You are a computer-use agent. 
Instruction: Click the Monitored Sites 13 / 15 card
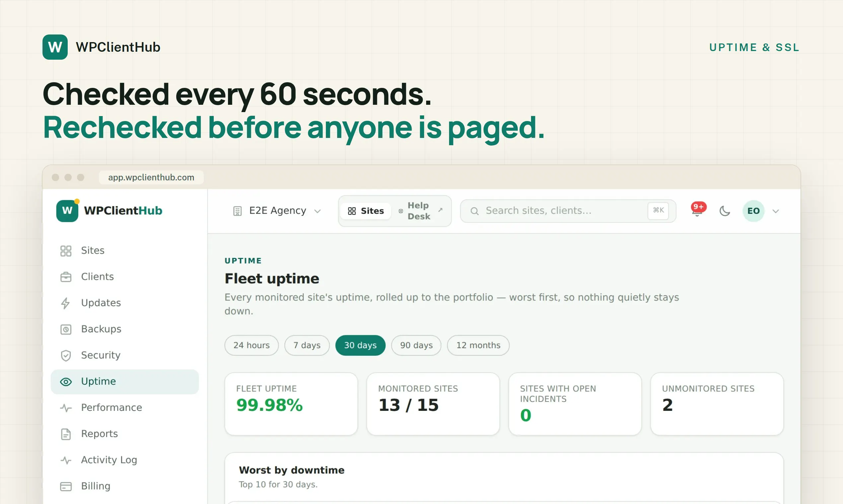[433, 404]
